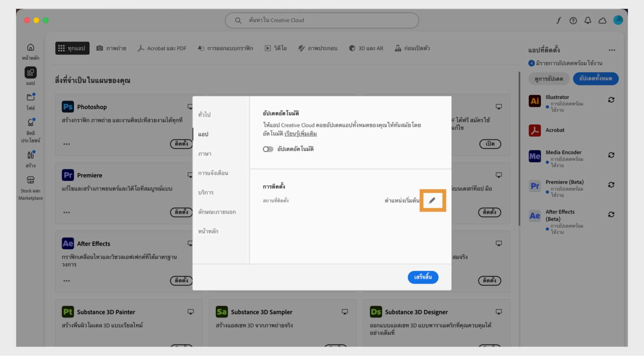Open Files in the left sidebar

(31, 102)
